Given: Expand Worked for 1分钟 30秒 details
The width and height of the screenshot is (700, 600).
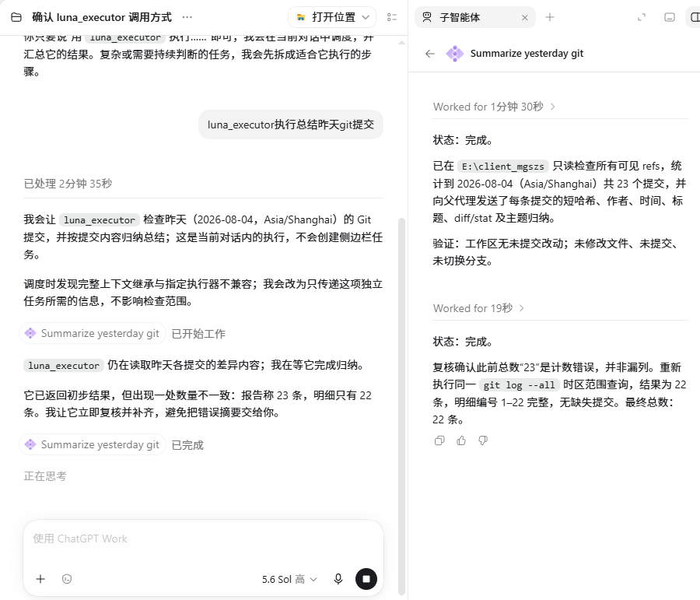Looking at the screenshot, I should coord(494,107).
